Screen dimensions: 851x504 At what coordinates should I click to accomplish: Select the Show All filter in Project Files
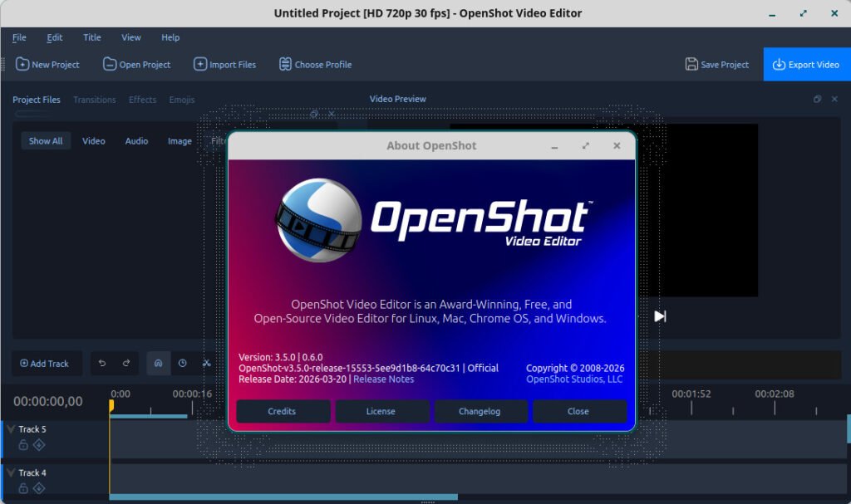pyautogui.click(x=46, y=140)
